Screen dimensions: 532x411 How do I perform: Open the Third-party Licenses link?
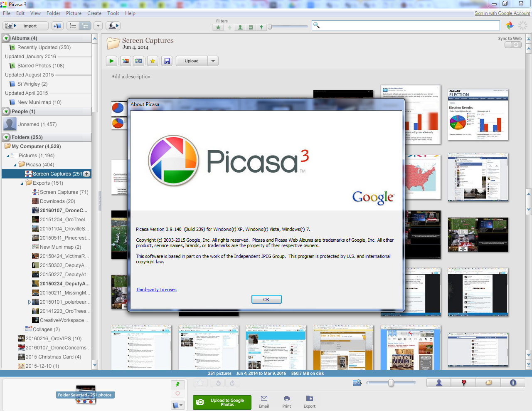[156, 290]
